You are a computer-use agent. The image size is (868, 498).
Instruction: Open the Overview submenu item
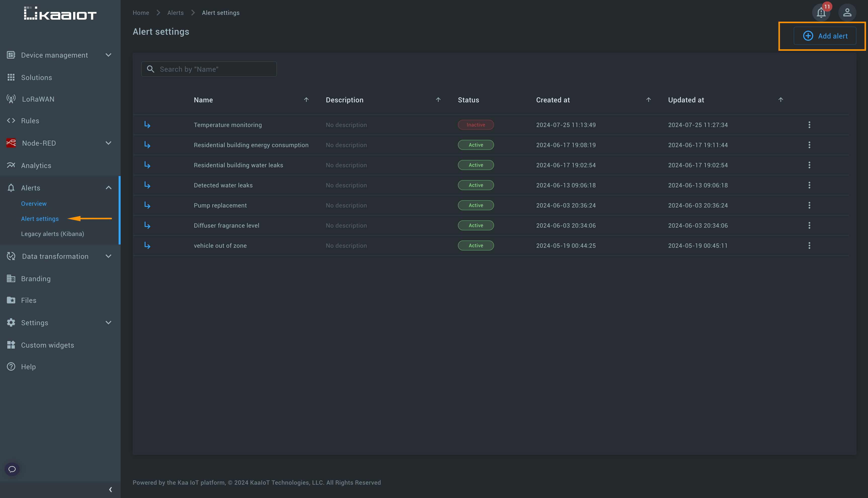pos(34,203)
